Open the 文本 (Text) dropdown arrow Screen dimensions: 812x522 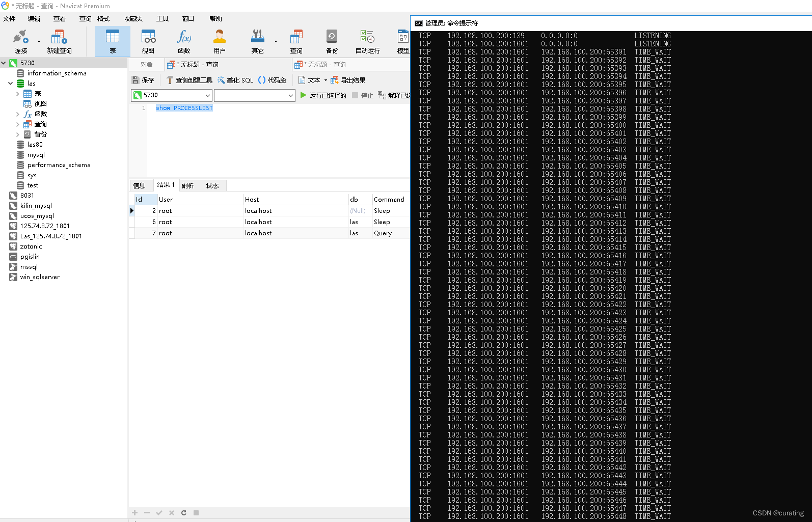point(326,80)
